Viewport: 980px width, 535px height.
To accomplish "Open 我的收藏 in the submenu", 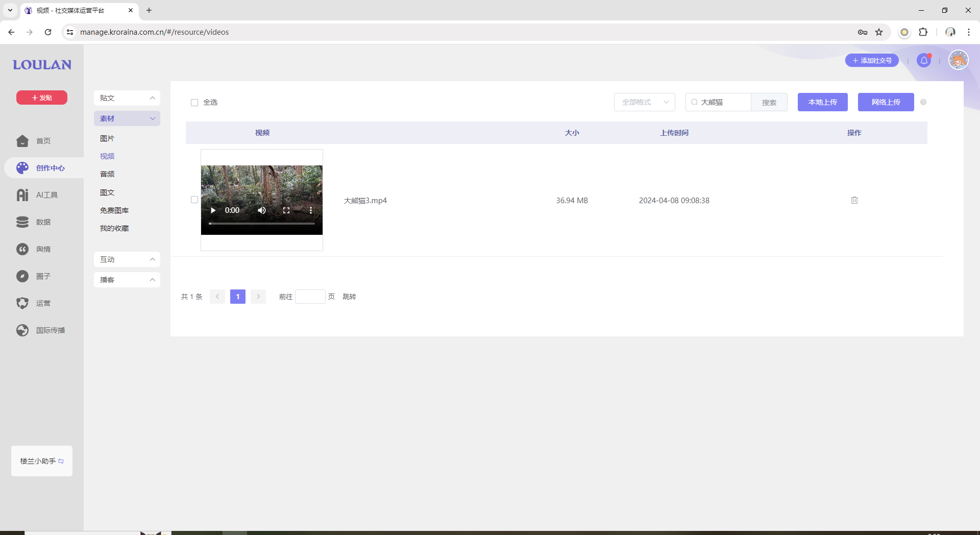I will click(114, 228).
